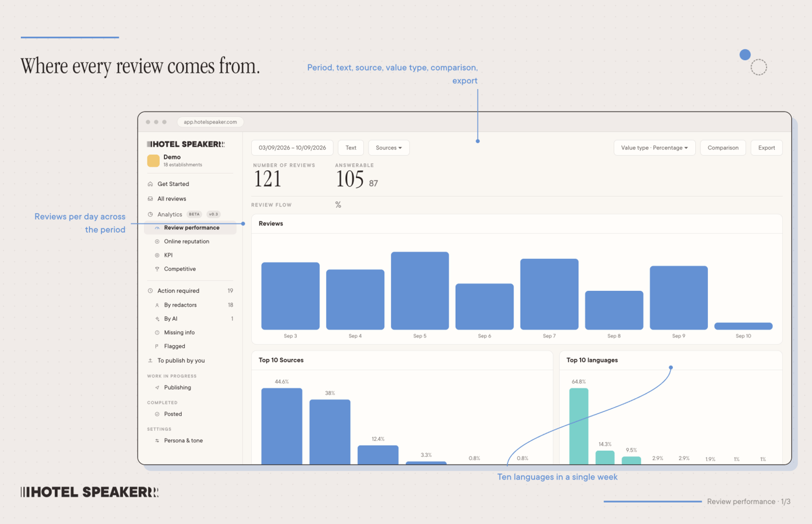
Task: Click the To publish by you upload icon
Action: point(150,361)
